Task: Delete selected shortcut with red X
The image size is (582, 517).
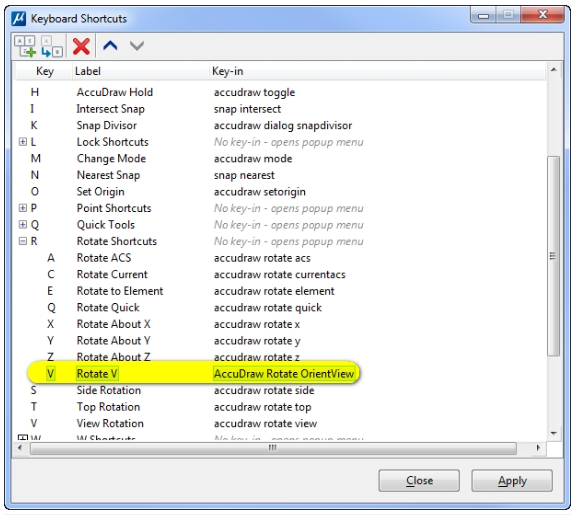Action: pos(81,46)
